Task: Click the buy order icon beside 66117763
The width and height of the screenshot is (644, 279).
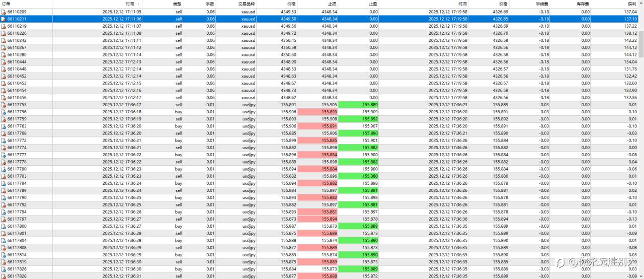Action: (x=4, y=126)
